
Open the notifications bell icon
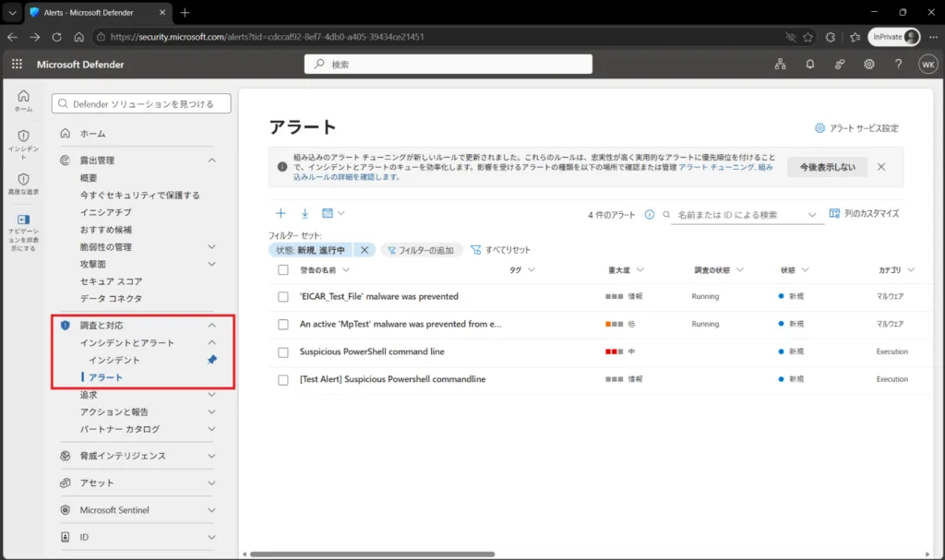810,64
